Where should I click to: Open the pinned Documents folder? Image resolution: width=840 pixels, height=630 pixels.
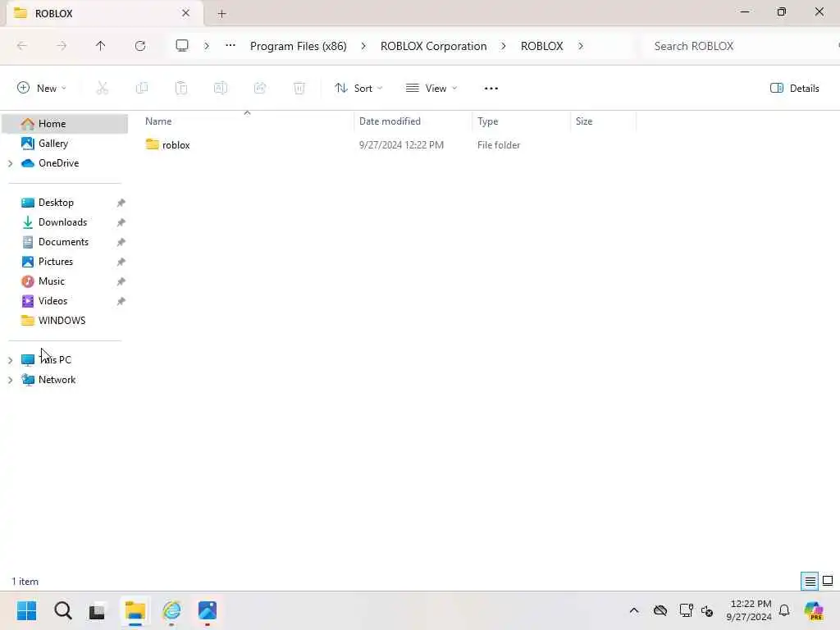pyautogui.click(x=63, y=242)
